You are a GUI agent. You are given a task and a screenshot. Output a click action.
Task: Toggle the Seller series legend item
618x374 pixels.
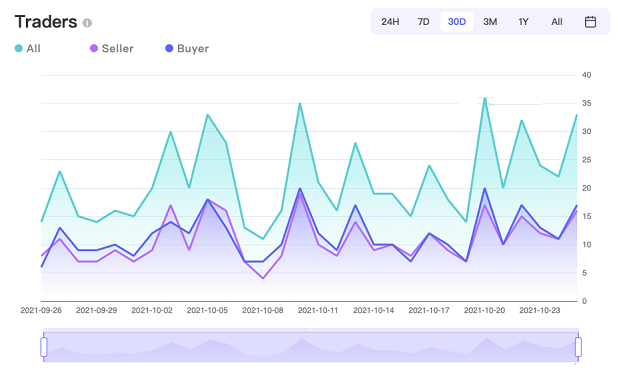click(112, 48)
